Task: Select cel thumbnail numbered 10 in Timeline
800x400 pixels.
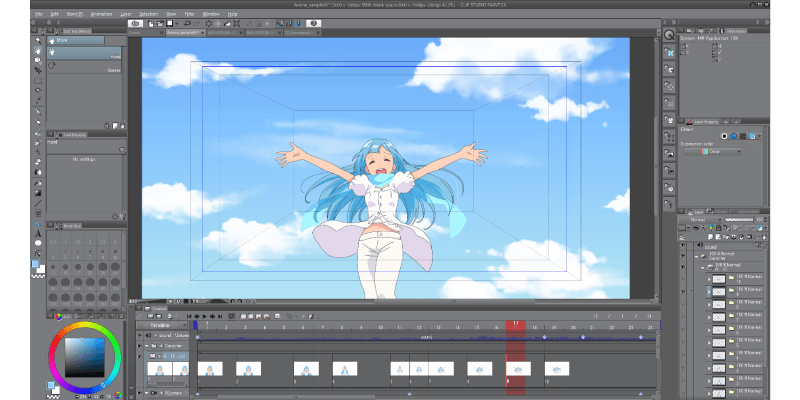Action: (557, 368)
